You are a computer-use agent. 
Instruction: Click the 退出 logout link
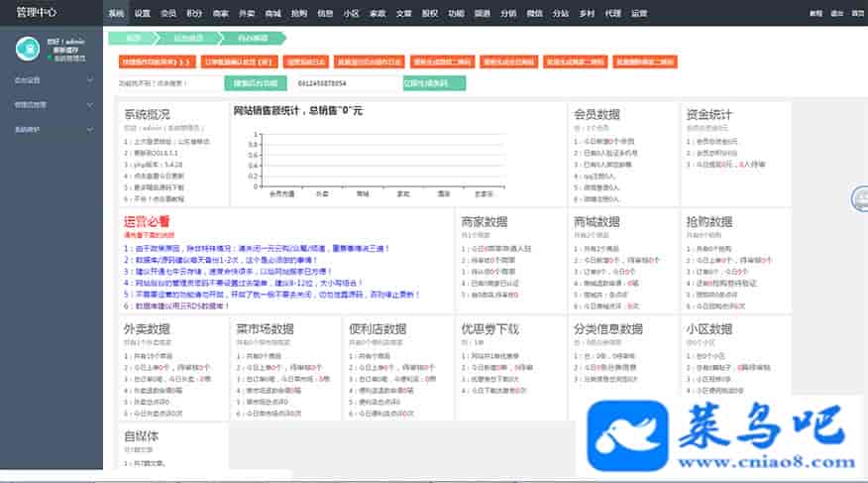click(x=836, y=14)
